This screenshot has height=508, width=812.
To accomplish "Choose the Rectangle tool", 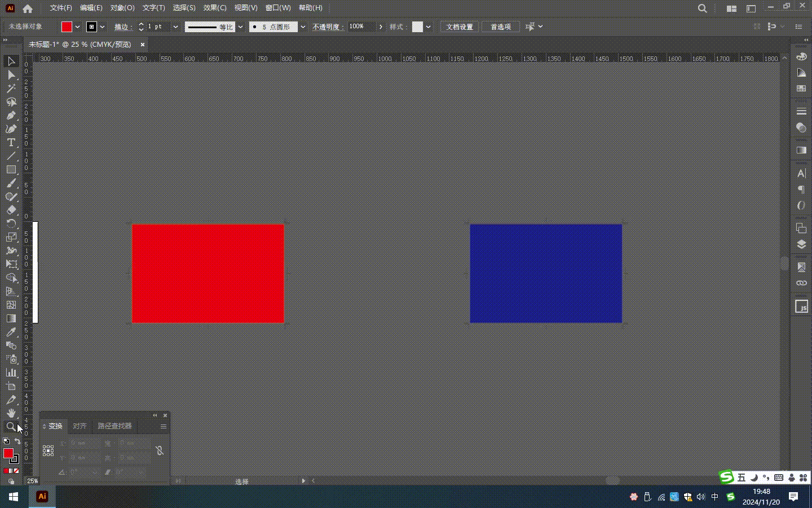I will [x=11, y=170].
